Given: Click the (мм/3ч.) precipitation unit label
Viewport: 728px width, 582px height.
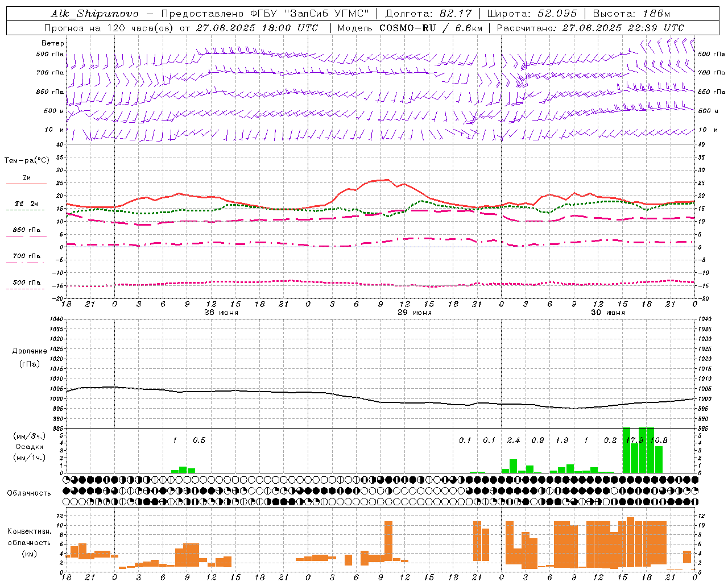Looking at the screenshot, I should tap(30, 436).
